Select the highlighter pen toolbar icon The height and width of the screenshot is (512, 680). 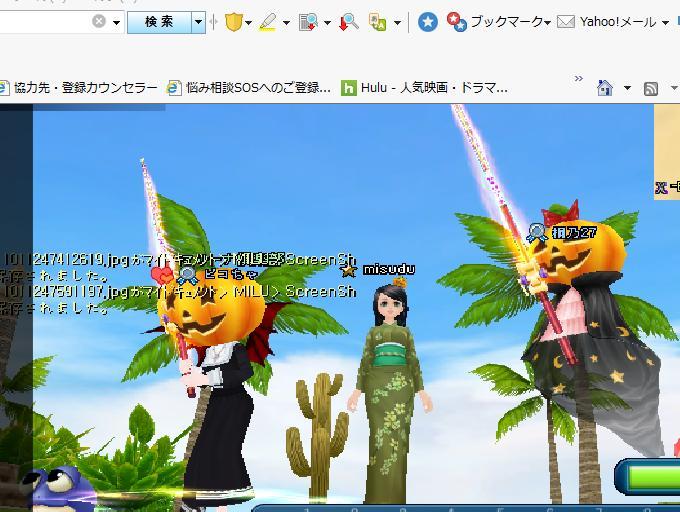(267, 22)
